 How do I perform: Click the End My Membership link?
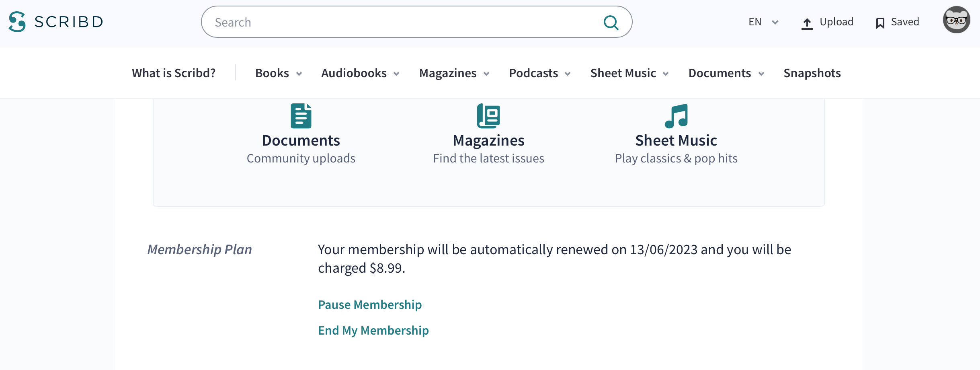point(373,331)
